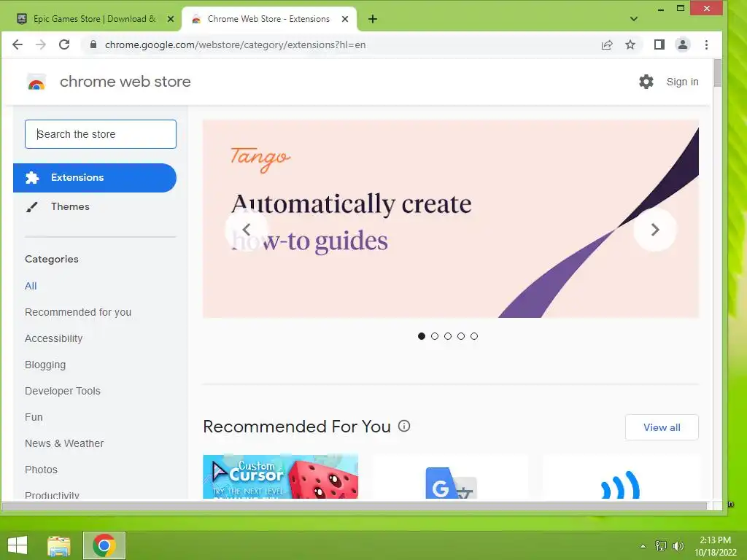Select the third carousel dot

click(448, 336)
